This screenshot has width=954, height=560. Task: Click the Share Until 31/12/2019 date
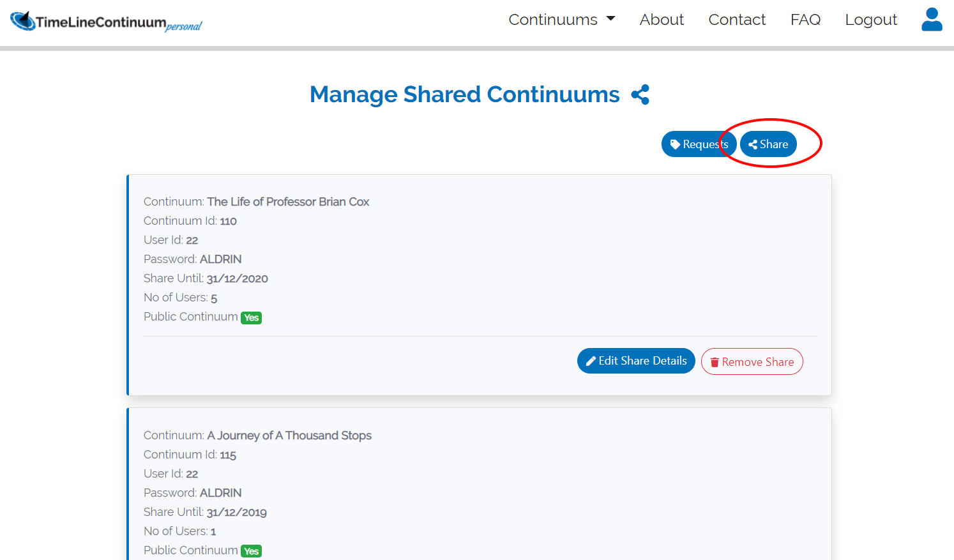(x=236, y=512)
